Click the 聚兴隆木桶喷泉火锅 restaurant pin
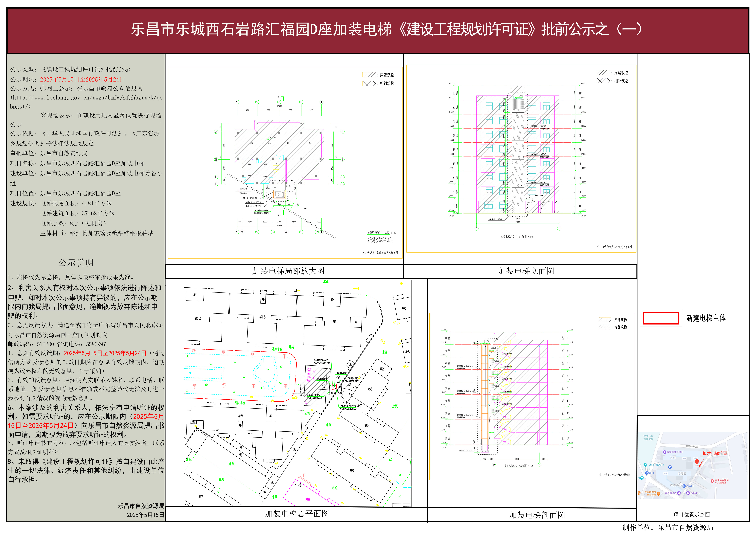This screenshot has width=756, height=535. pyautogui.click(x=659, y=494)
